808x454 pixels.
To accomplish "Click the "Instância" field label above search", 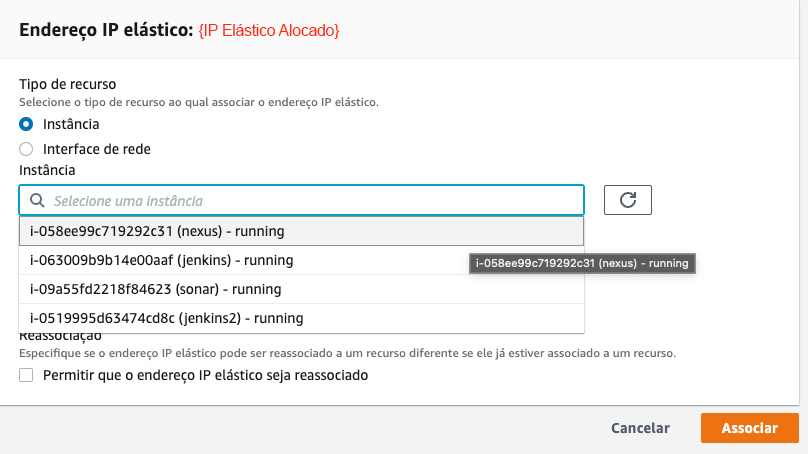I will click(x=49, y=171).
